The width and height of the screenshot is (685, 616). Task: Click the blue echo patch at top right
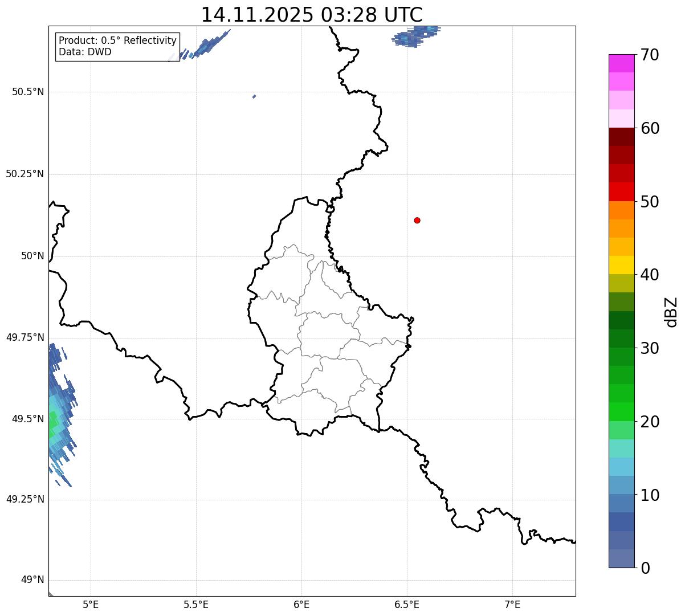click(415, 36)
